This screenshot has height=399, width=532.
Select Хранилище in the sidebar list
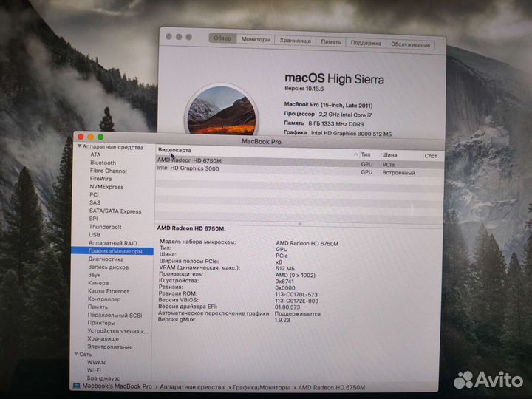coord(103,338)
